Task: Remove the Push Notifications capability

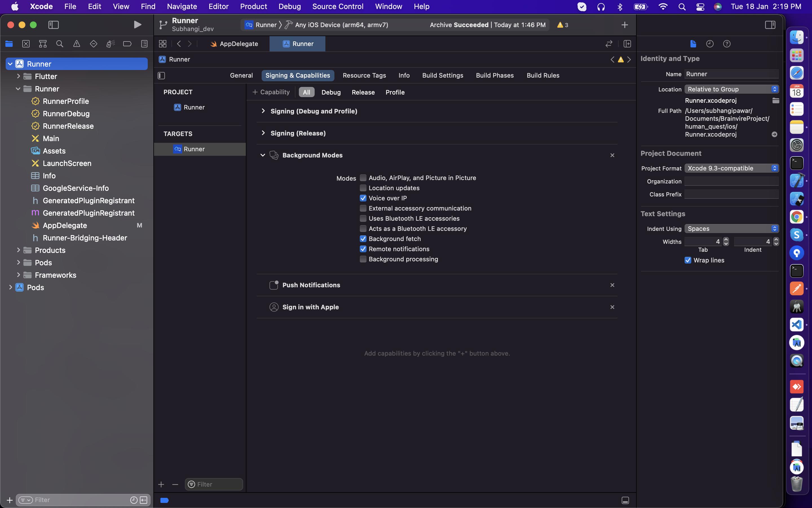Action: pyautogui.click(x=612, y=285)
